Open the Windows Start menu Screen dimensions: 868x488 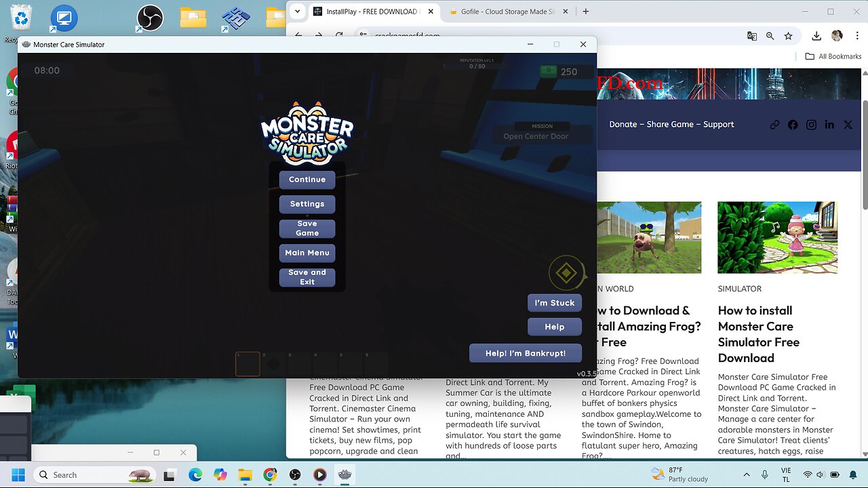click(x=18, y=474)
